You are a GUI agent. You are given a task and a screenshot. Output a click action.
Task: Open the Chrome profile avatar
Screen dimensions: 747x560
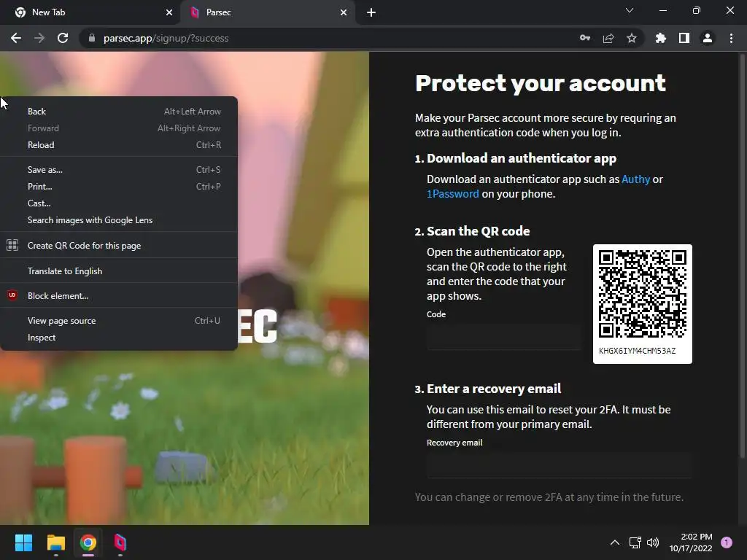(708, 38)
